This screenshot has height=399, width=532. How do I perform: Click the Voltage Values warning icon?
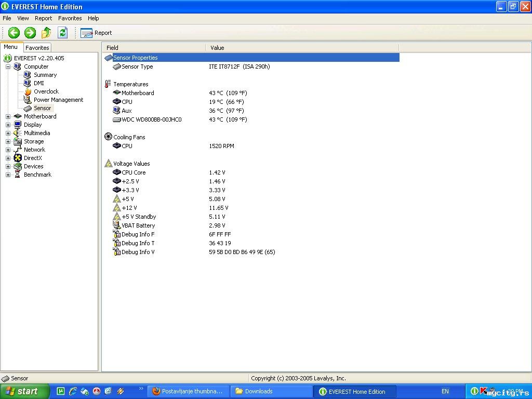[x=108, y=164]
